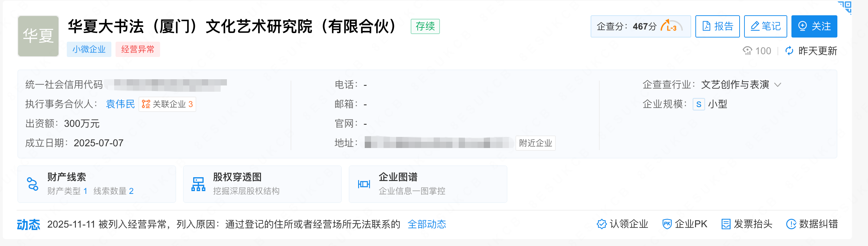Click the refresh update icon
Screen dimensions: 868x246
[789, 51]
